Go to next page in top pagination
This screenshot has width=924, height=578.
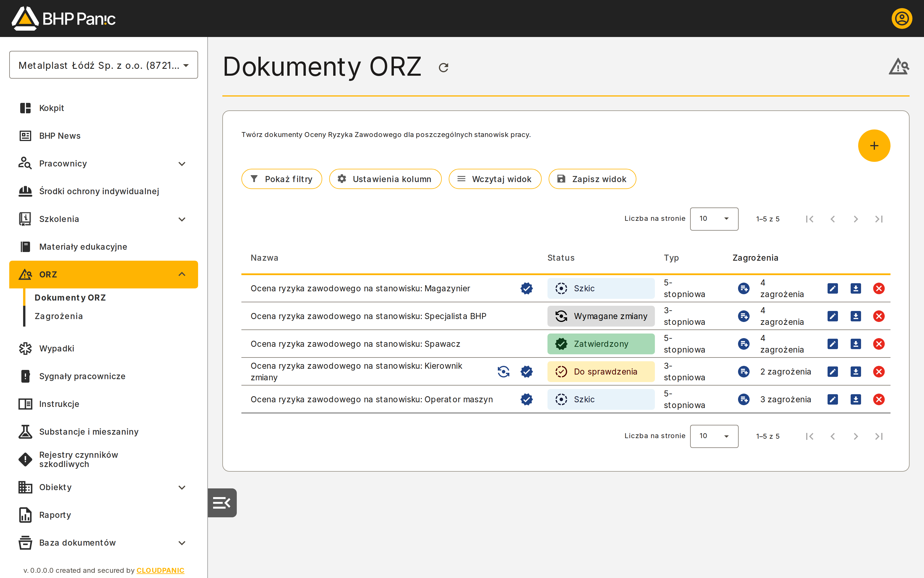point(856,219)
